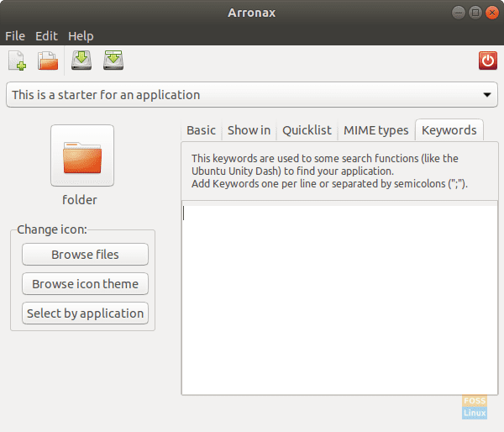This screenshot has width=504, height=432.
Task: Click the open file toolbar icon
Action: point(48,61)
